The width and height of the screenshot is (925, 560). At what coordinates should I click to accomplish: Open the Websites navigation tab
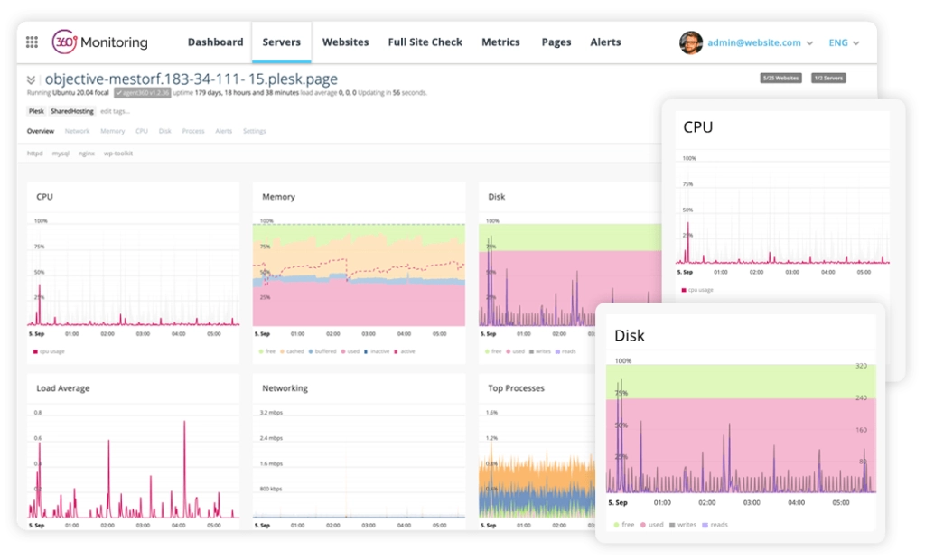click(x=345, y=42)
